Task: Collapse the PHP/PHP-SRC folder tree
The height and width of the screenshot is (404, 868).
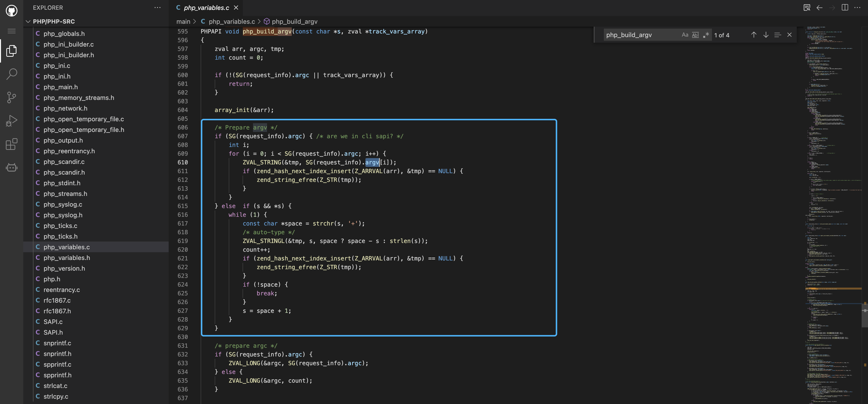Action: [x=28, y=22]
